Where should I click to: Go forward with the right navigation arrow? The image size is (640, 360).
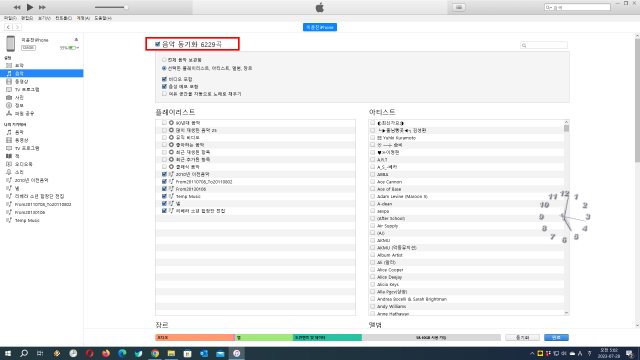(17, 27)
